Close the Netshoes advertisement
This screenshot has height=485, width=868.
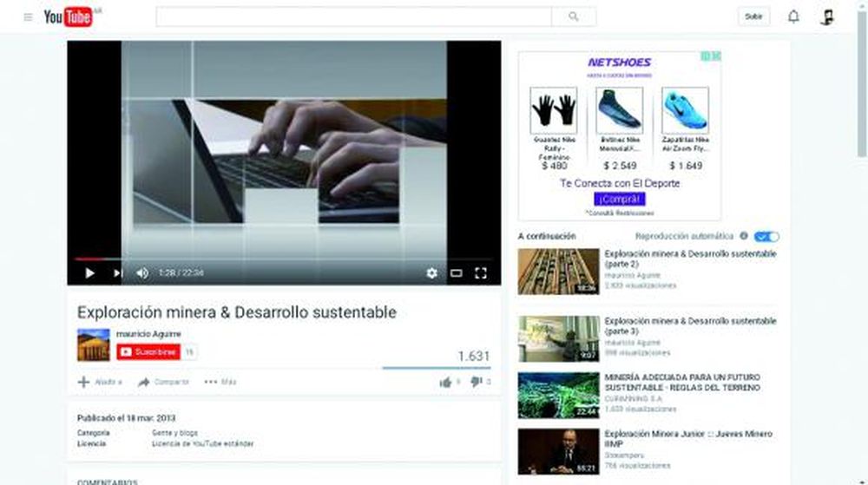coord(716,56)
